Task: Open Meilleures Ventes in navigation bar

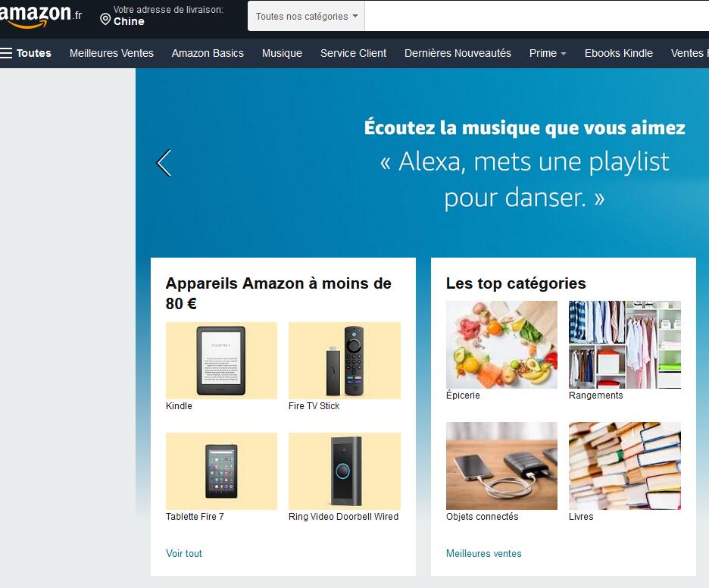Action: pos(111,53)
